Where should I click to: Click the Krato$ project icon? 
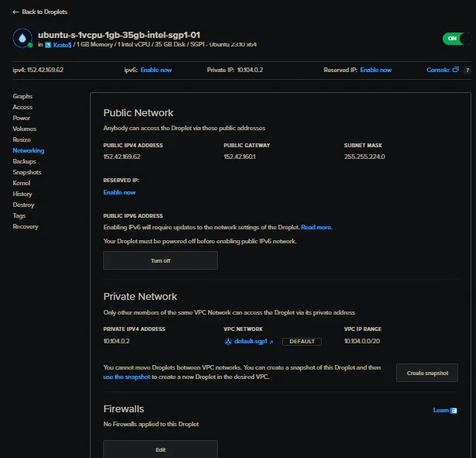pyautogui.click(x=48, y=45)
